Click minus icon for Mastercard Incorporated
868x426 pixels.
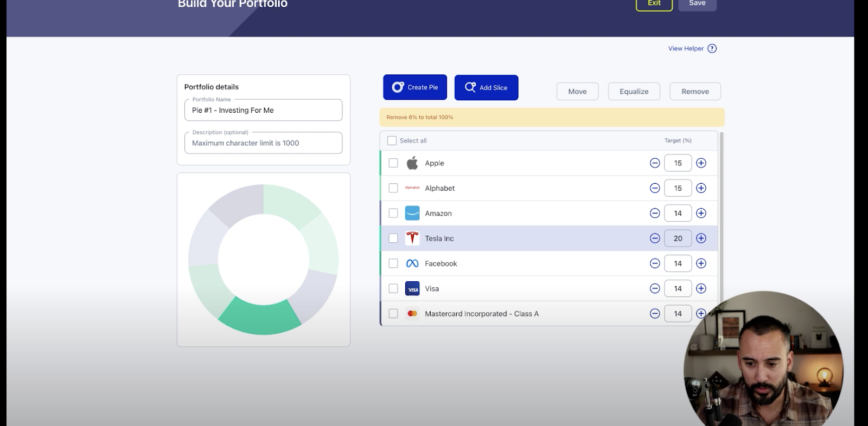[x=655, y=313]
